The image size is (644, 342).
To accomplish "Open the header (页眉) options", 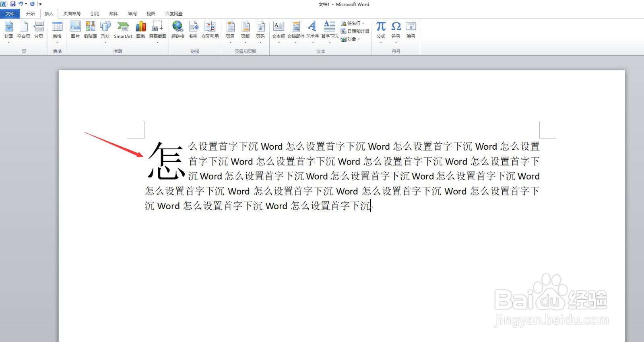I will coord(230,31).
